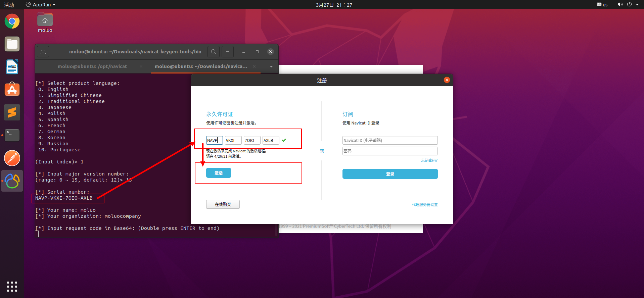Click the 'Your organization: moluocompany' terminal line
644x298 pixels.
coord(88,216)
